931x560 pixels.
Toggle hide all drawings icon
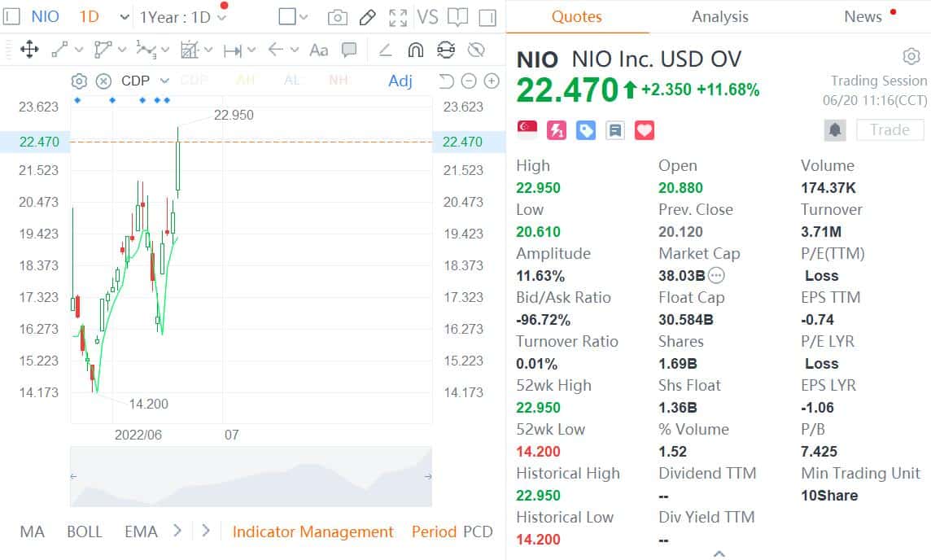[479, 50]
